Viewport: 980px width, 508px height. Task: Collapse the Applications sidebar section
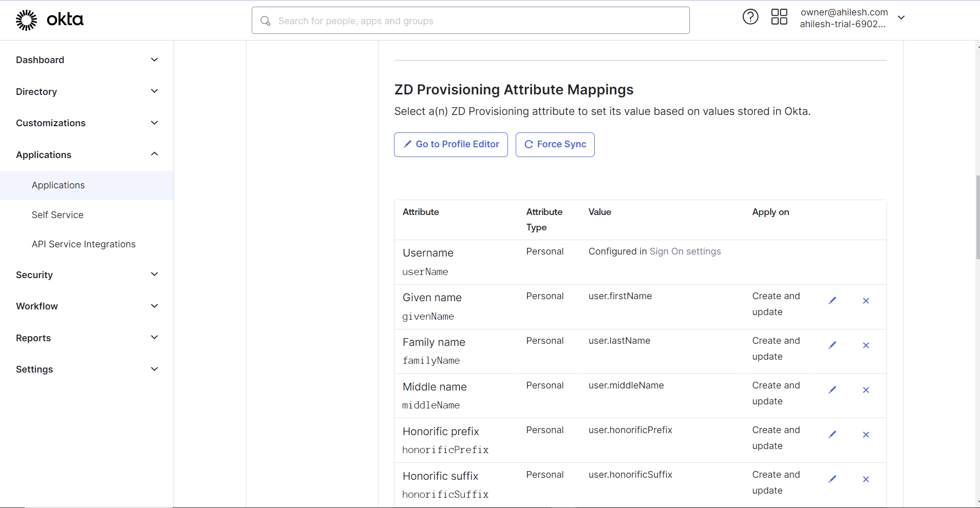click(154, 154)
